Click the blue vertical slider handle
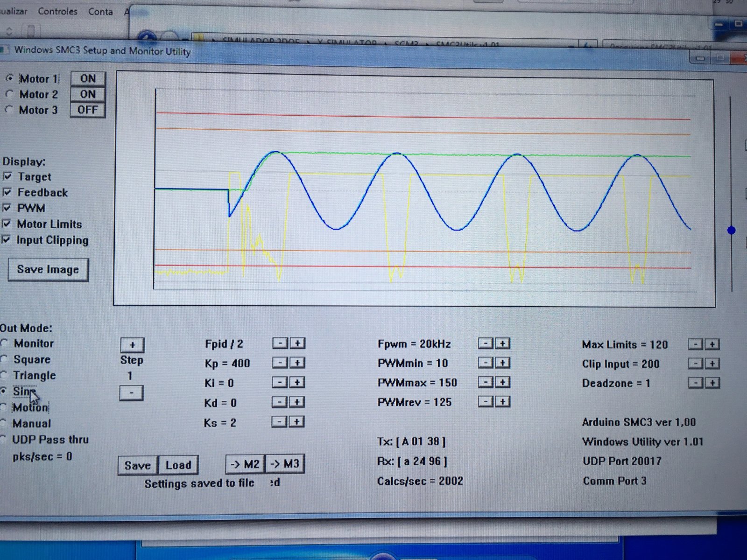747x560 pixels. click(731, 230)
